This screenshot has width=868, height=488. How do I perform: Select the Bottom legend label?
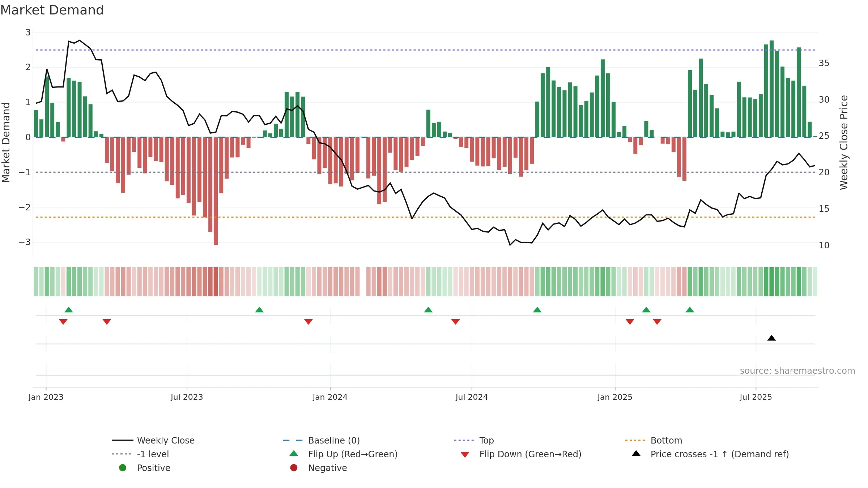666,440
